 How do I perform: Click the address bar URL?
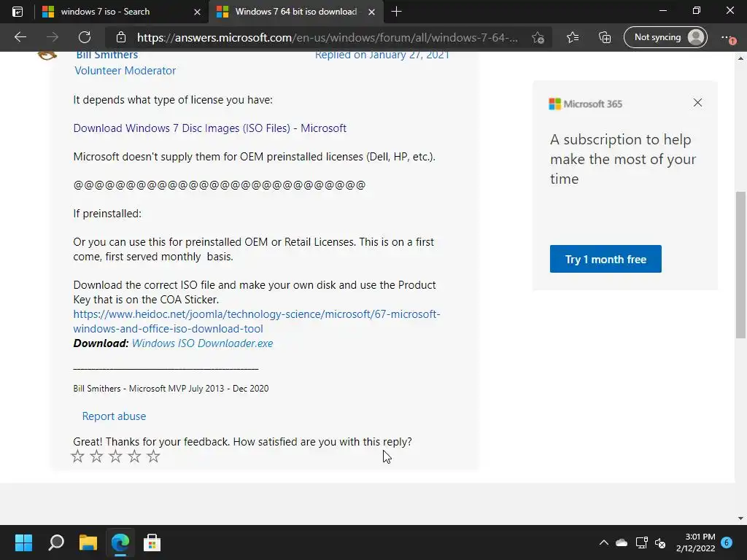pos(328,37)
